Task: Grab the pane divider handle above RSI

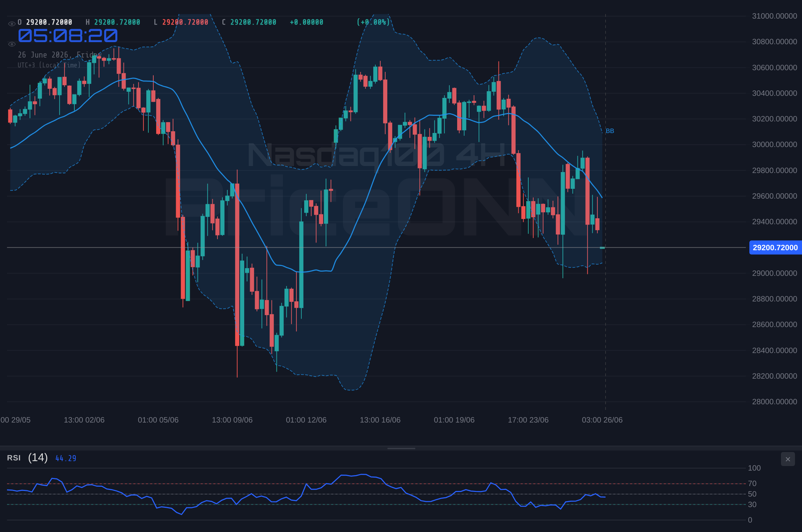Action: click(401, 448)
